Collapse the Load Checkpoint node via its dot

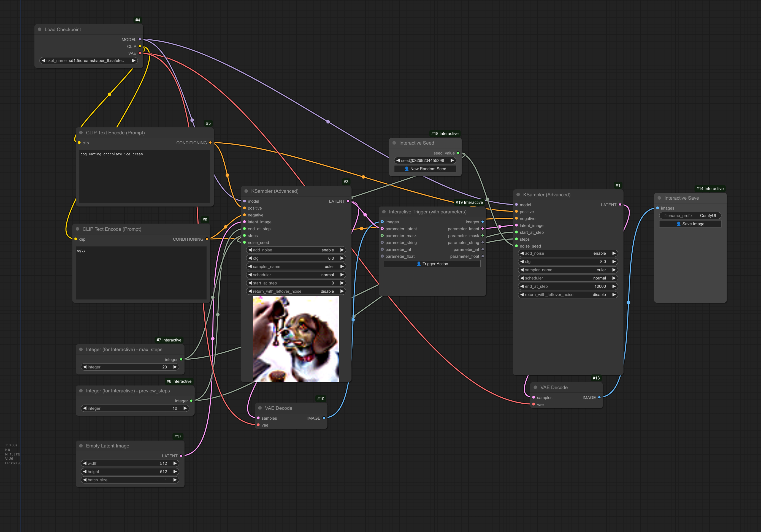(40, 29)
